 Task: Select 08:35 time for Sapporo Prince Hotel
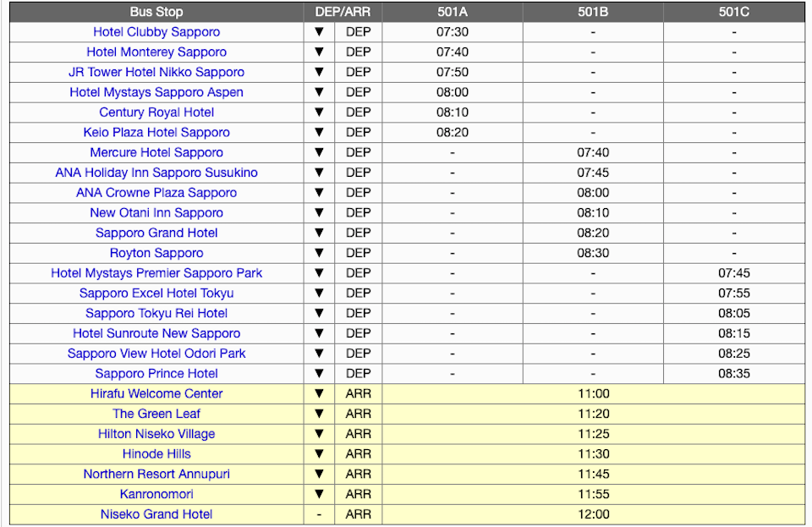pyautogui.click(x=734, y=374)
